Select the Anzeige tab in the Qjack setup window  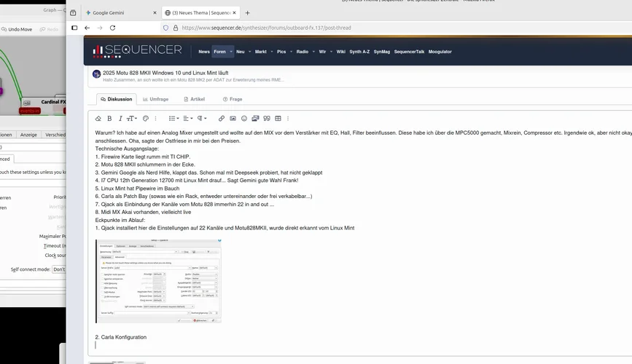pyautogui.click(x=28, y=135)
